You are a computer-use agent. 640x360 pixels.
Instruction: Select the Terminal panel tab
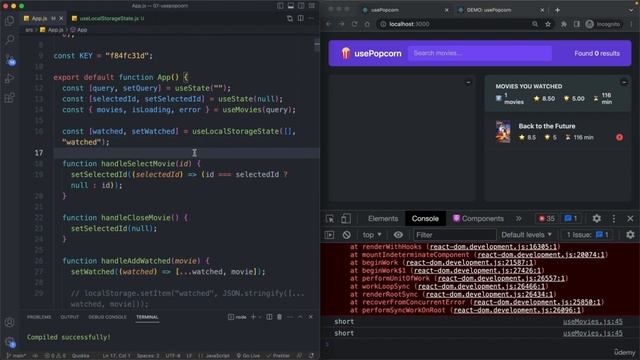click(x=147, y=317)
